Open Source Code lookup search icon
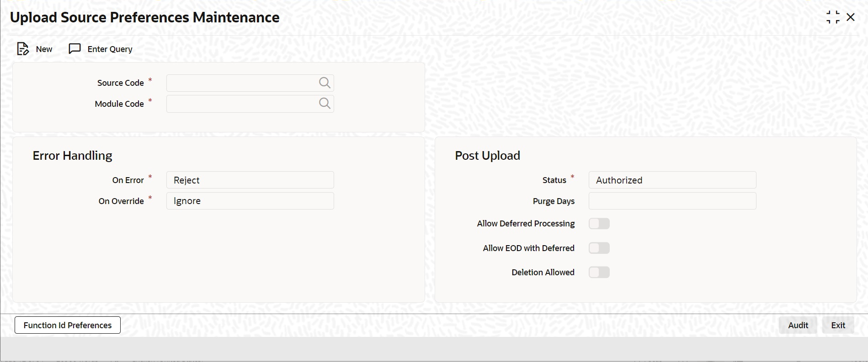This screenshot has width=868, height=362. point(325,83)
